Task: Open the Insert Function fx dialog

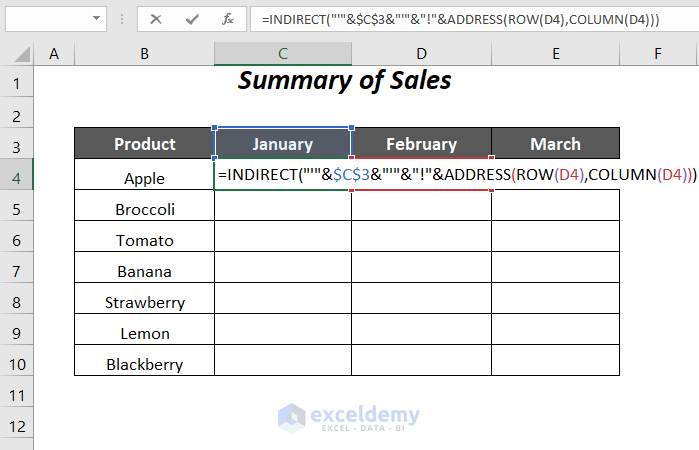Action: [228, 19]
